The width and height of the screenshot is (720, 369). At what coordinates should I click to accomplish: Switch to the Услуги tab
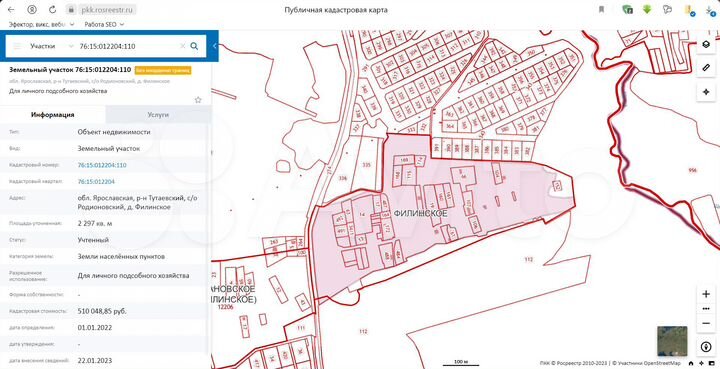[x=158, y=115]
